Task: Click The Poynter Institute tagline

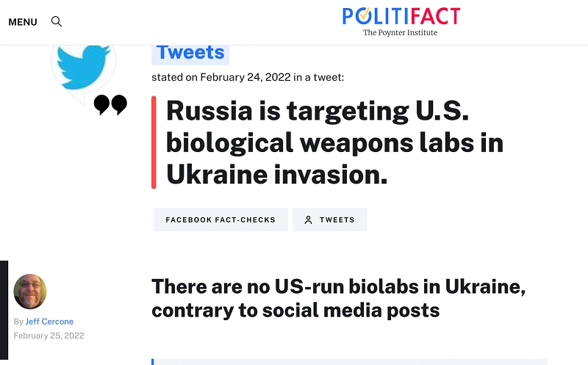Action: coord(400,32)
